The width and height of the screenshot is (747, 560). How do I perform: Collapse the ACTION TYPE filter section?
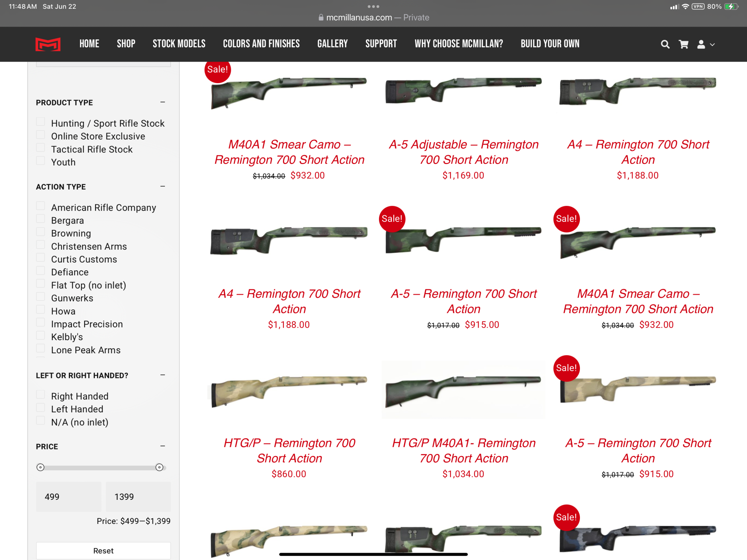click(163, 186)
